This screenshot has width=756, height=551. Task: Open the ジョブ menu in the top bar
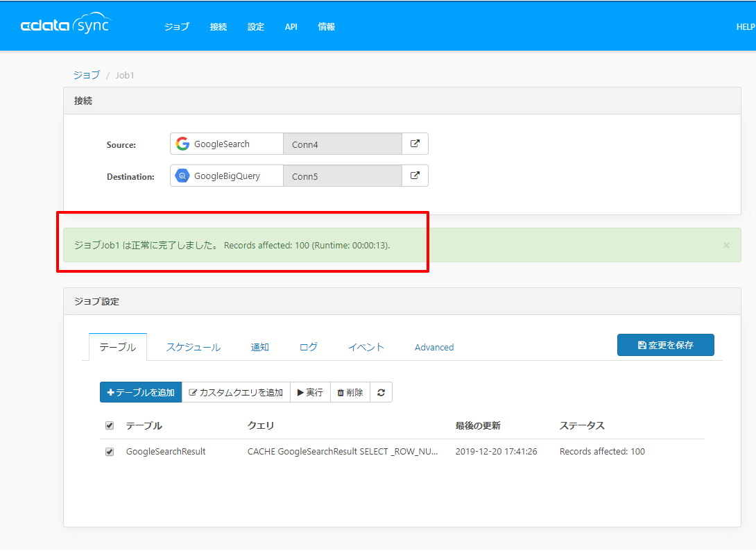point(177,27)
